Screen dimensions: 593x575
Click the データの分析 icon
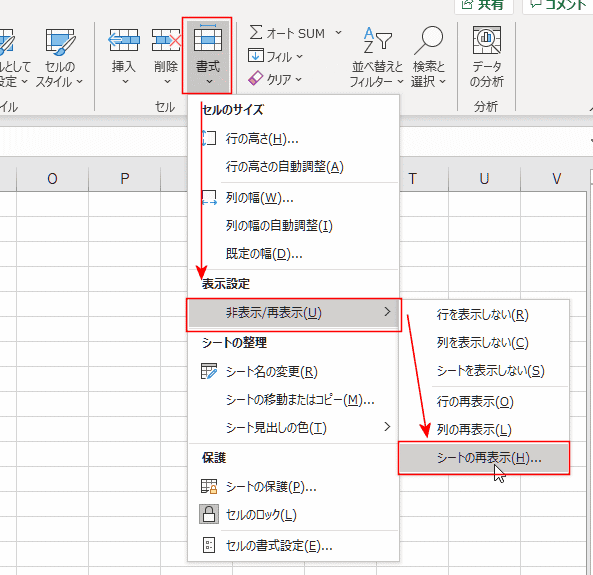click(487, 40)
